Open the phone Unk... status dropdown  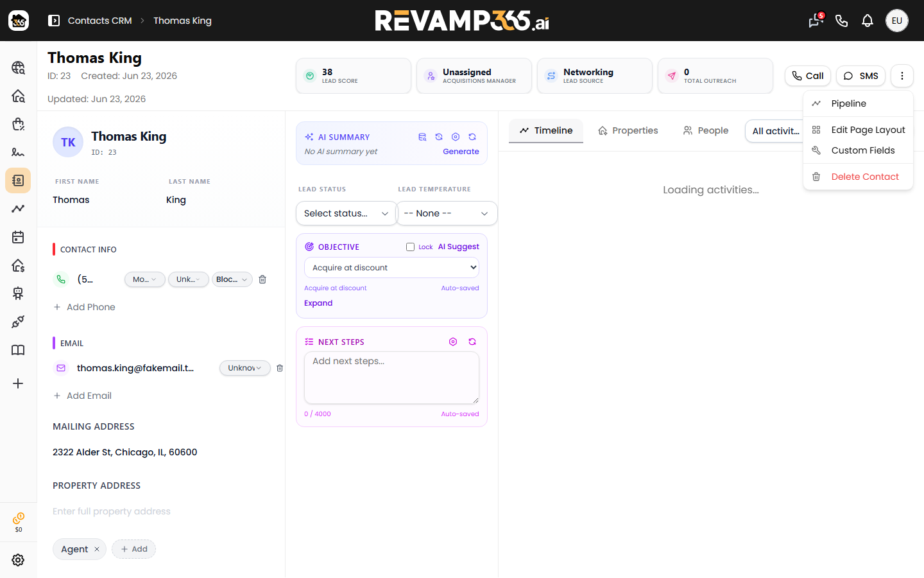click(x=188, y=279)
